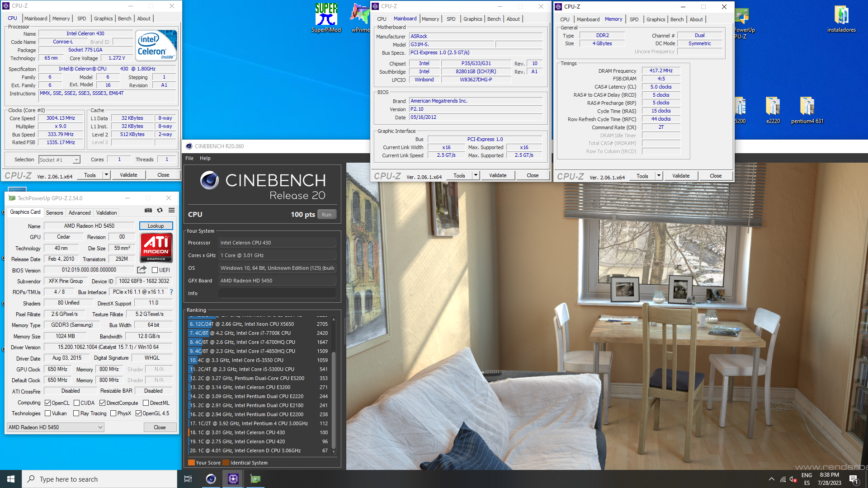Click Validate in the left CPU-Z window
Viewport: 868px width, 488px height.
click(128, 175)
